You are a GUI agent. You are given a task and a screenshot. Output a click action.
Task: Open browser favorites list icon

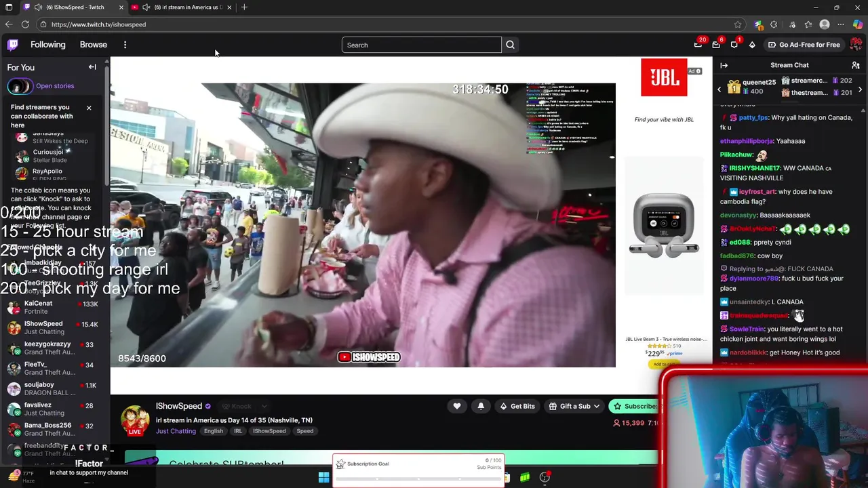click(x=808, y=24)
